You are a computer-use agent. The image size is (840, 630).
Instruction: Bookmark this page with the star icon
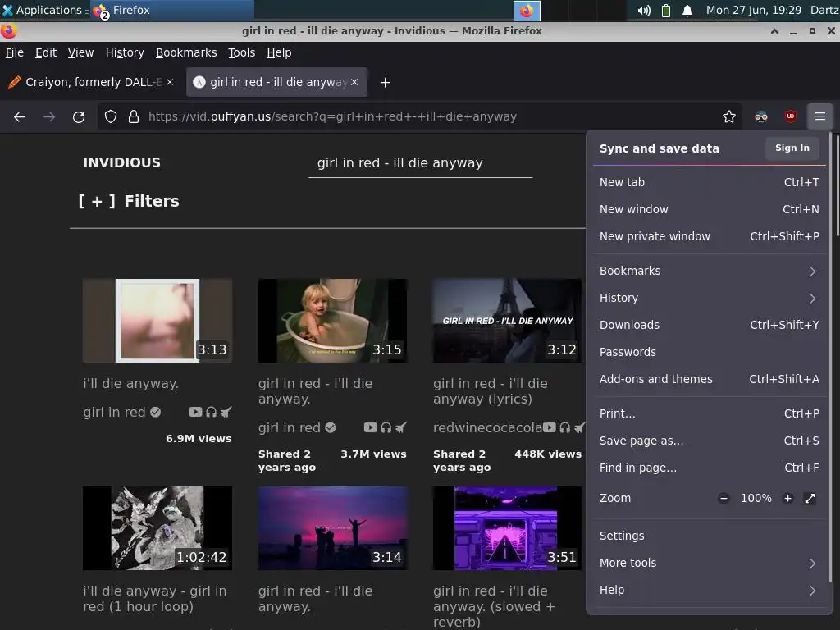(x=729, y=116)
